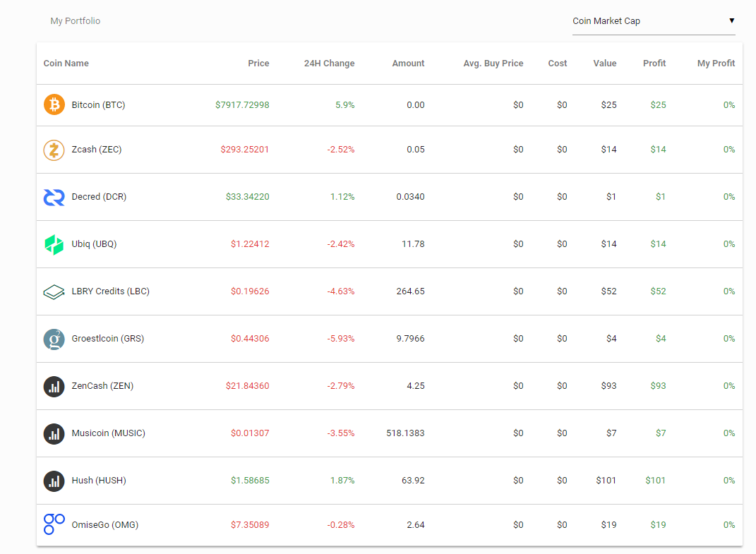Screen dimensions: 756x554
Task: Sort by Value column header
Action: pos(605,63)
